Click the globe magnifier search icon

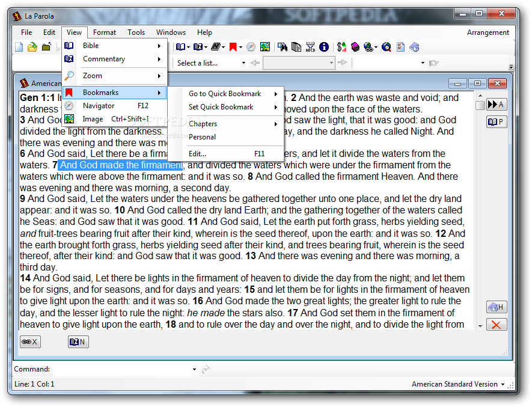click(x=386, y=47)
